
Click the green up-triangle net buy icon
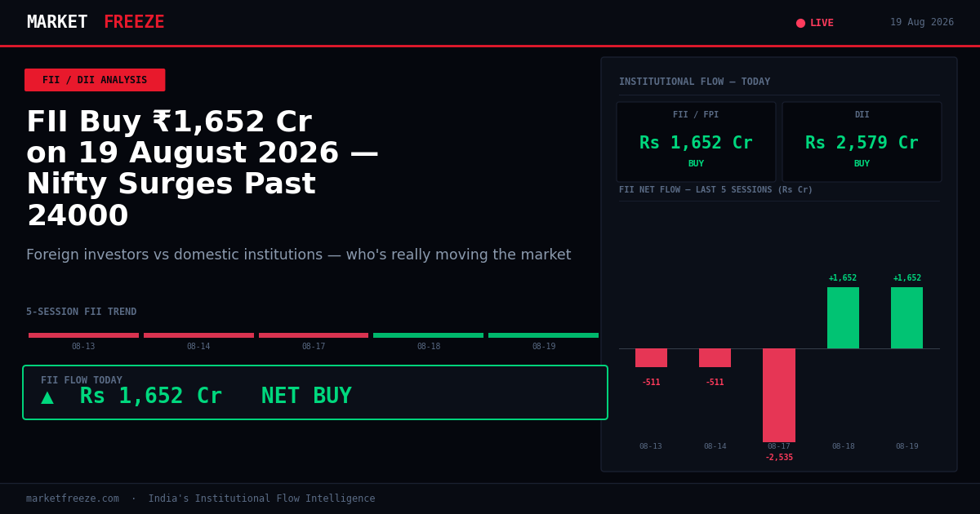tap(47, 397)
